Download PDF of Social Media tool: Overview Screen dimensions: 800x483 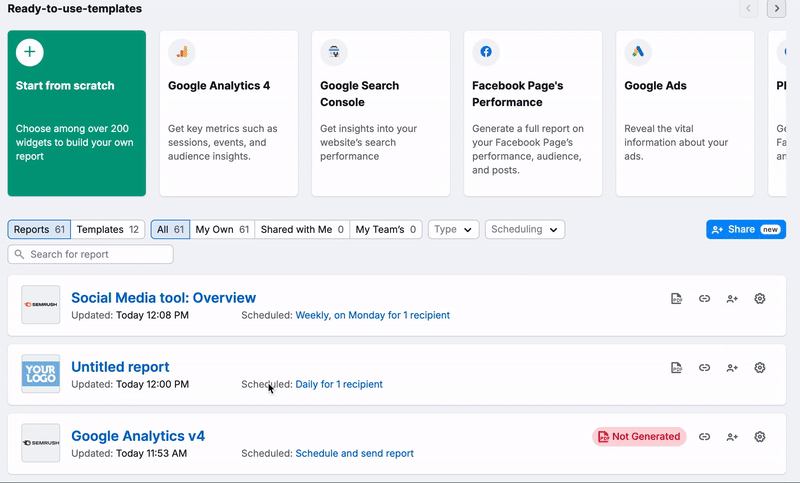coord(677,299)
